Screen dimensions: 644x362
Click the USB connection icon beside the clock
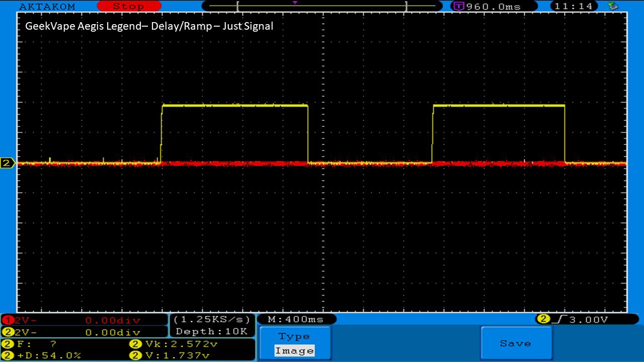tap(613, 6)
